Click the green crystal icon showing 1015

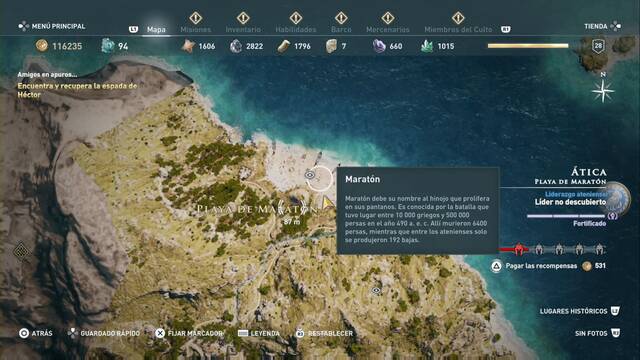click(x=427, y=46)
